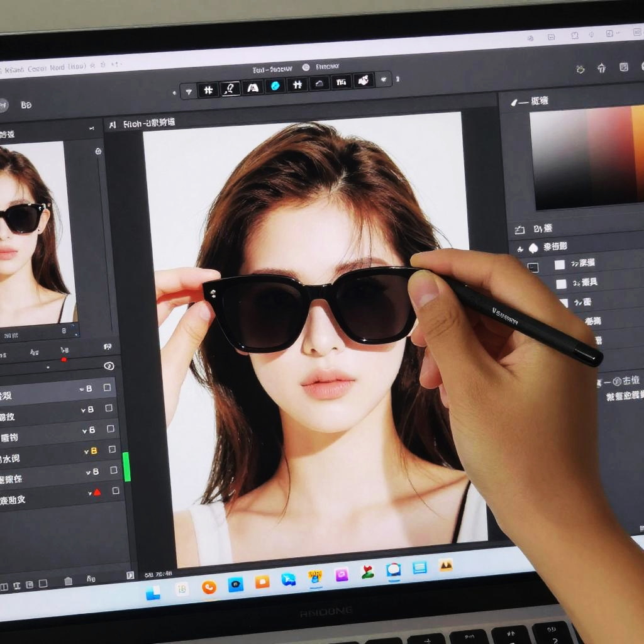Click the Windows Start button in taskbar
Image resolution: width=644 pixels, height=644 pixels.
[x=153, y=593]
